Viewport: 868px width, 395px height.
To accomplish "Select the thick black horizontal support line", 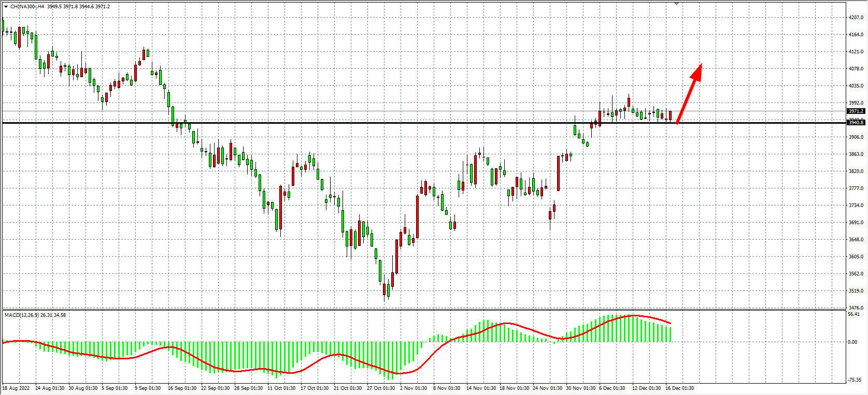I will pos(363,123).
